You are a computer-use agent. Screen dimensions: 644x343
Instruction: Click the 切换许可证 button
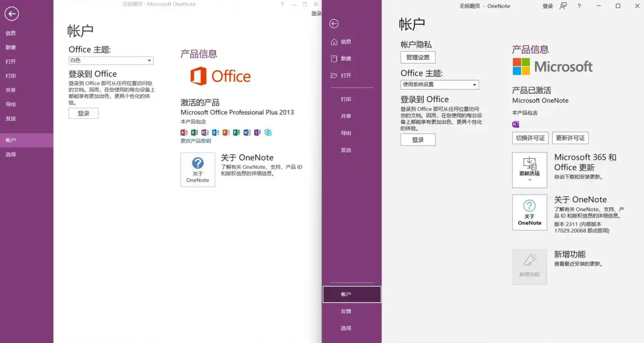click(x=530, y=138)
